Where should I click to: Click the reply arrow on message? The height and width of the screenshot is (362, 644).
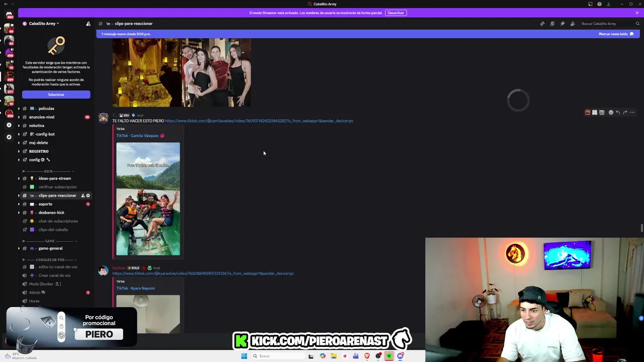coord(618,113)
